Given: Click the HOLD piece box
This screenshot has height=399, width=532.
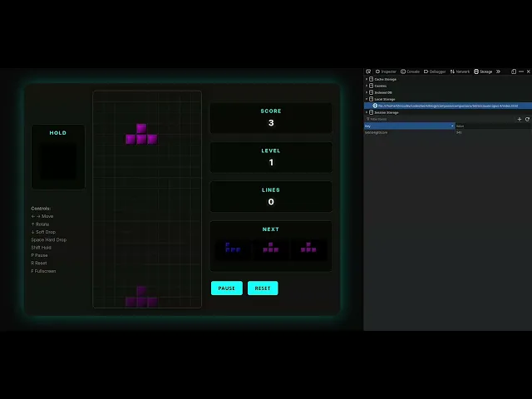Looking at the screenshot, I should (58, 157).
